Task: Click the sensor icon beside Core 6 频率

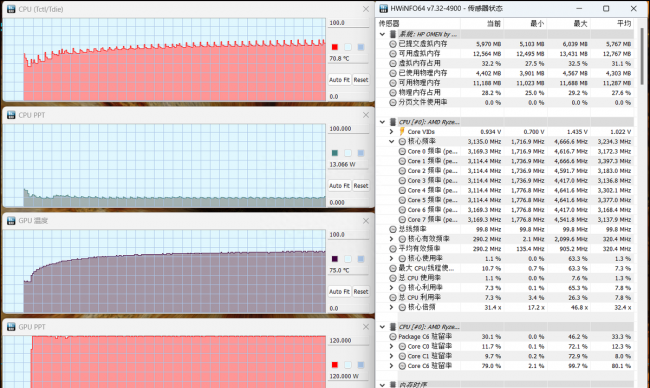Action: (x=402, y=210)
